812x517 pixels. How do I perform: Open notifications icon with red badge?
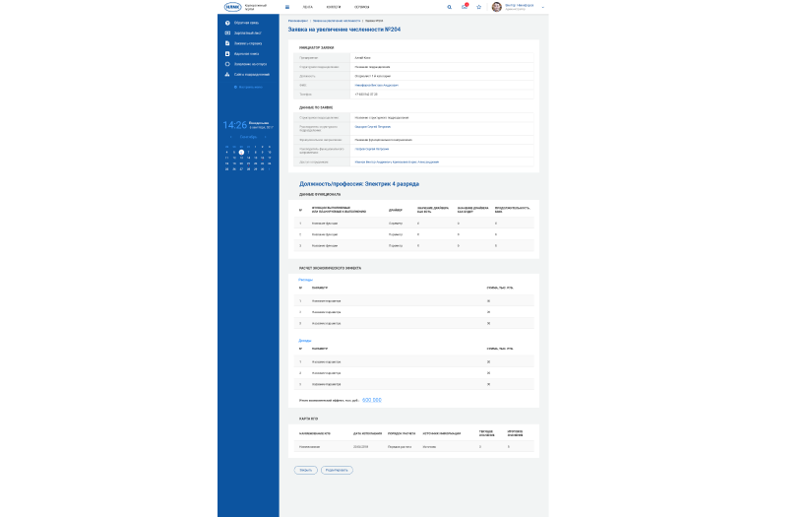[465, 7]
